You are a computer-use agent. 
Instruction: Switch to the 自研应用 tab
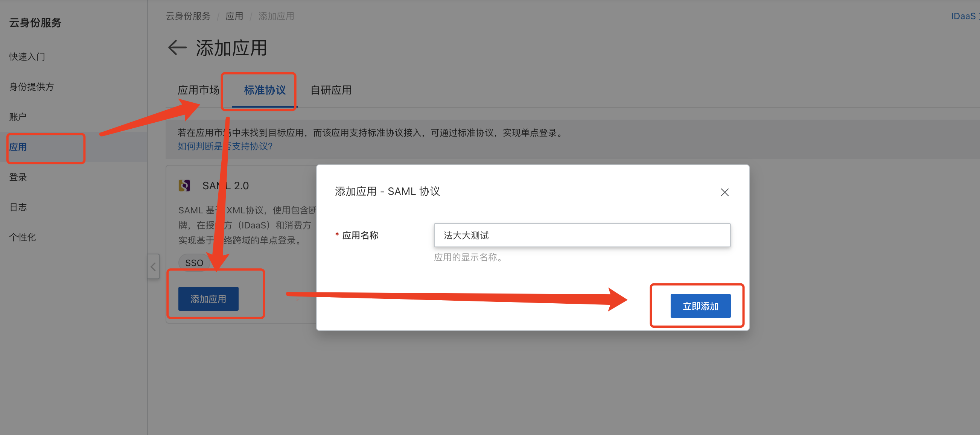pos(331,90)
